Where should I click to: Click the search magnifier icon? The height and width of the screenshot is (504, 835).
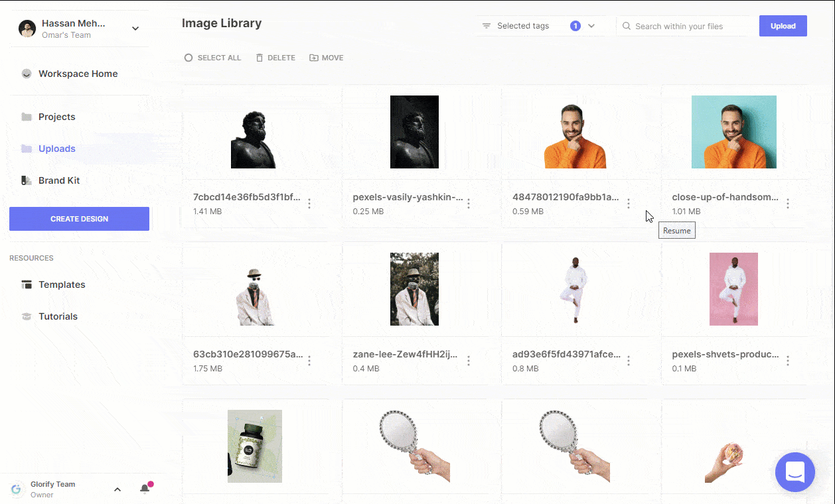[626, 26]
